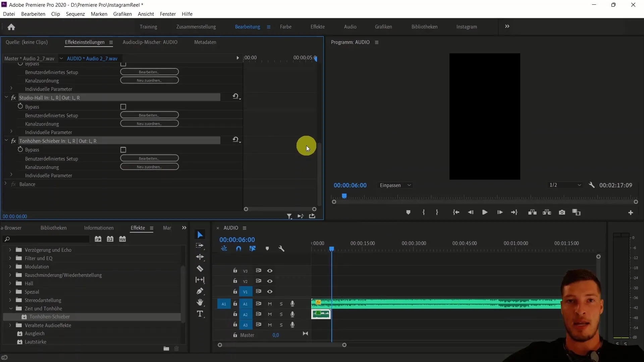The image size is (644, 362).
Task: Collapse the Zeit und Tonhöhe folder
Action: point(10,308)
